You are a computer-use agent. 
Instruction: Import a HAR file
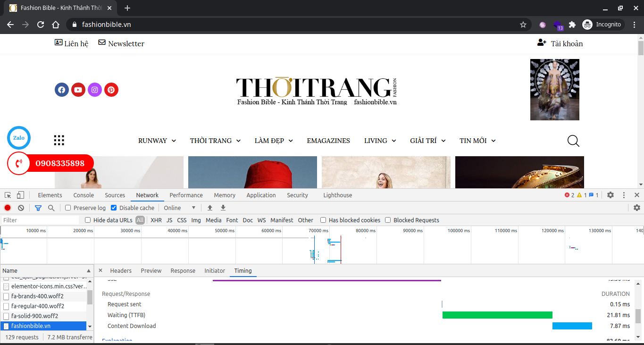coord(210,208)
